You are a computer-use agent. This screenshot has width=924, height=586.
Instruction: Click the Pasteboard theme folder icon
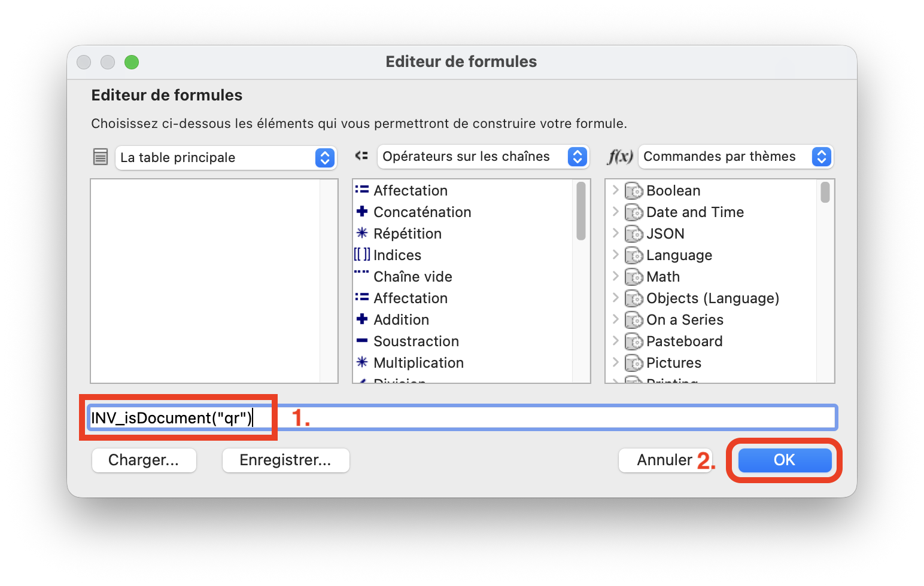pyautogui.click(x=634, y=341)
